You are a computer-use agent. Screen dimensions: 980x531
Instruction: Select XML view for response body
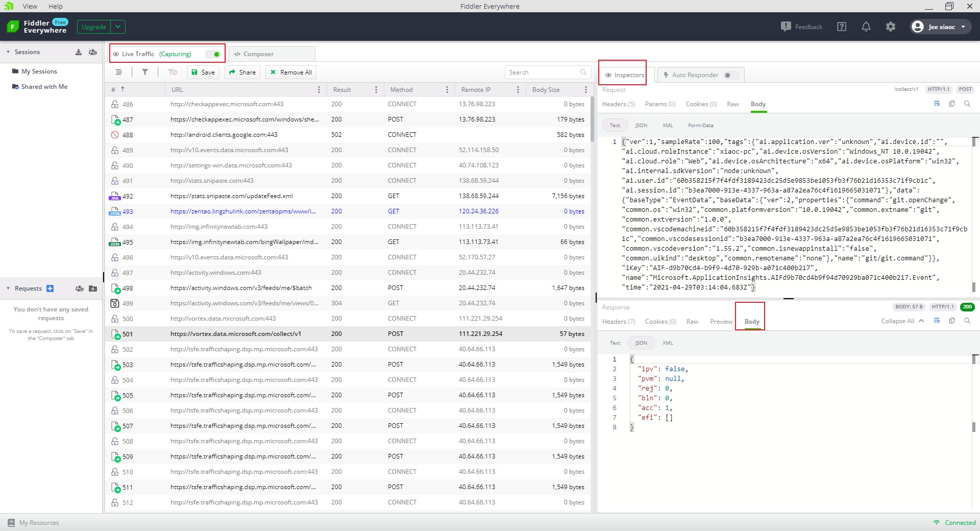(668, 343)
